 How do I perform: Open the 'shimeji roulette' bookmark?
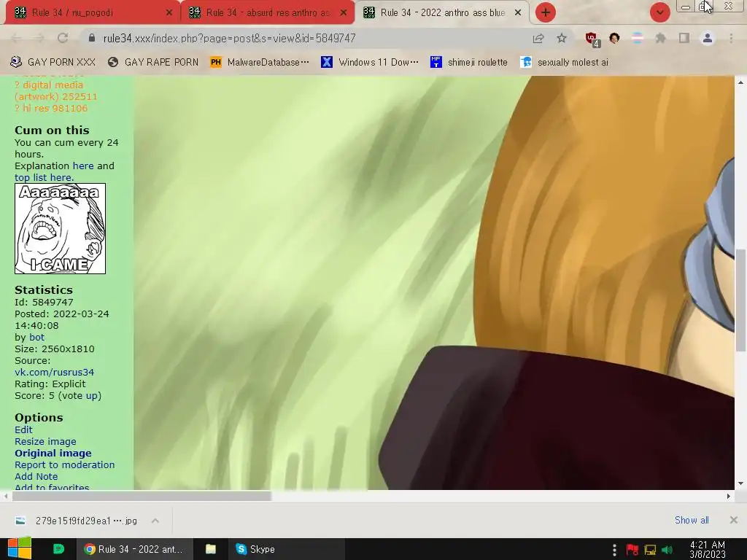(469, 63)
